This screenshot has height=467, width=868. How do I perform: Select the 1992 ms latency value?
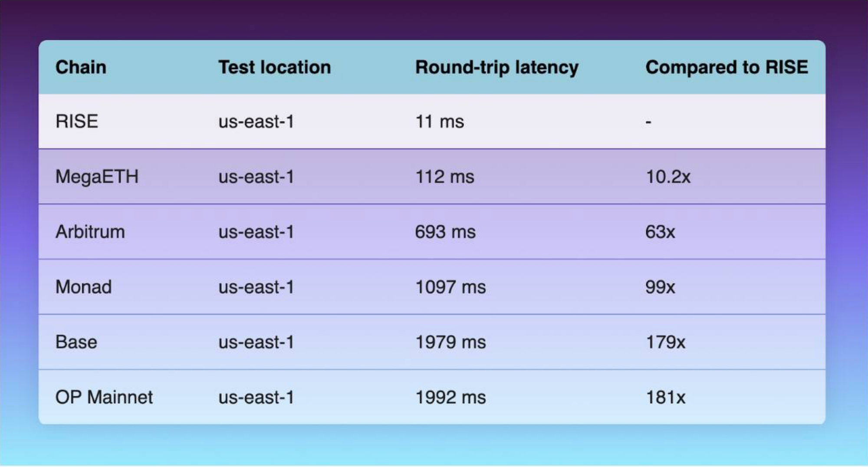(x=450, y=397)
